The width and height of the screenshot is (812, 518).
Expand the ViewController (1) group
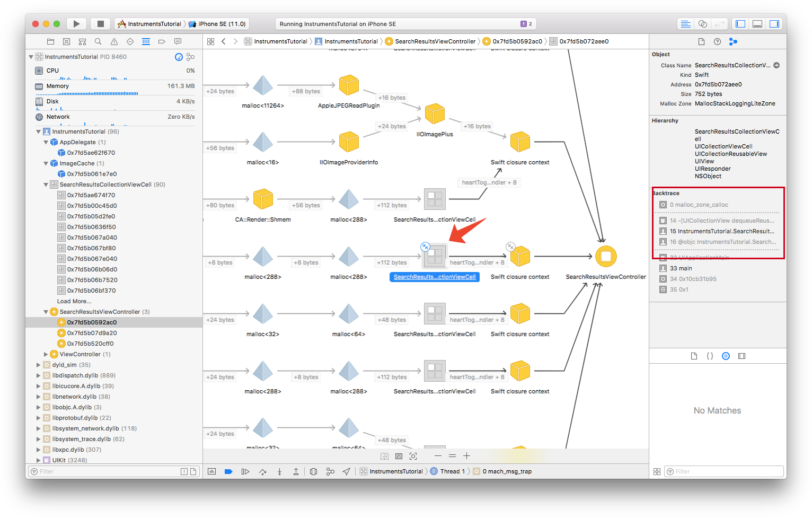pyautogui.click(x=46, y=354)
